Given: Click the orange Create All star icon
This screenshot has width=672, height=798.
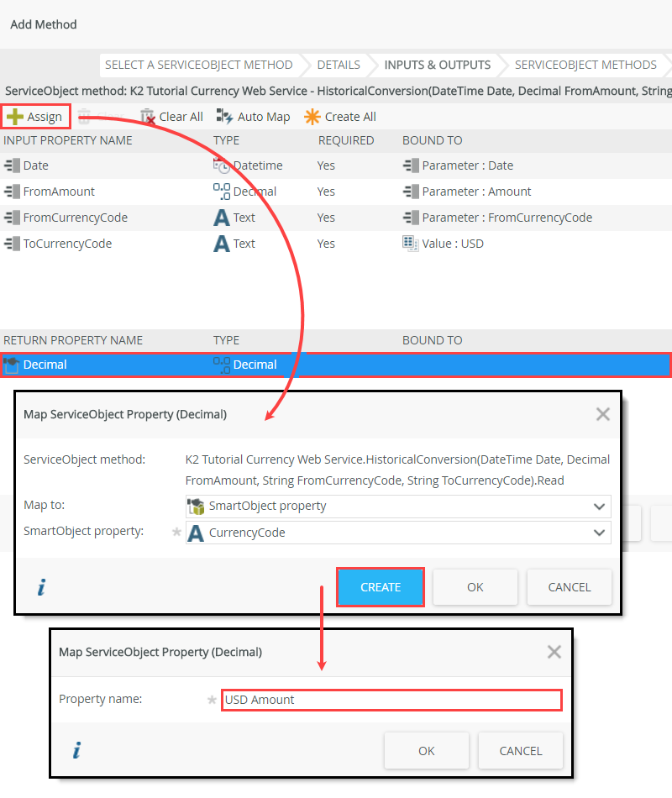Looking at the screenshot, I should [x=312, y=117].
